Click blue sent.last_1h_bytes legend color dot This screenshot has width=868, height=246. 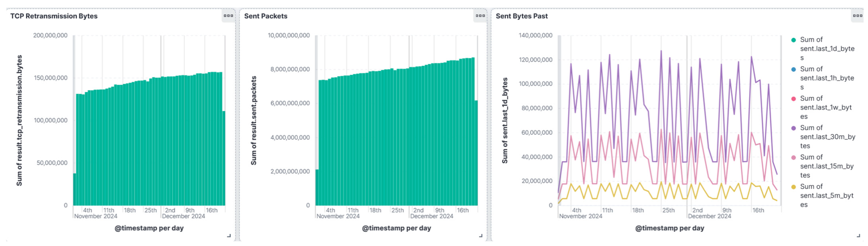click(x=793, y=69)
